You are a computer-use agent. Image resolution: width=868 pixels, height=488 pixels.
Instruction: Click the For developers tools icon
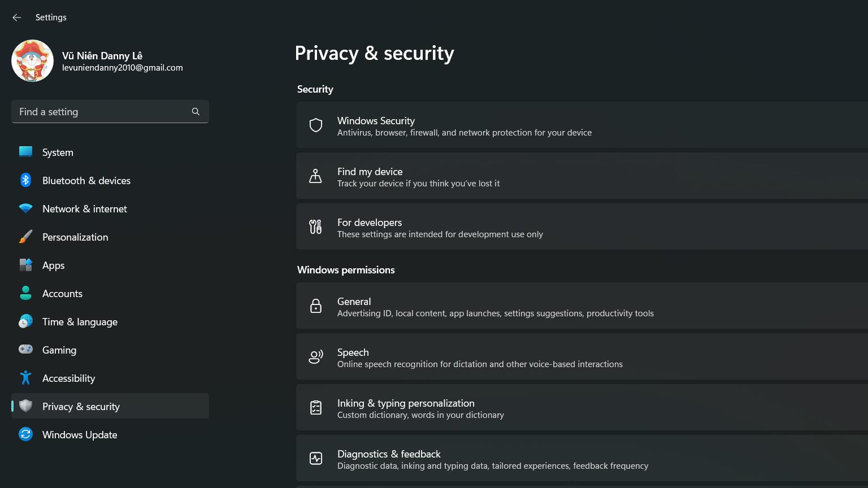point(316,227)
